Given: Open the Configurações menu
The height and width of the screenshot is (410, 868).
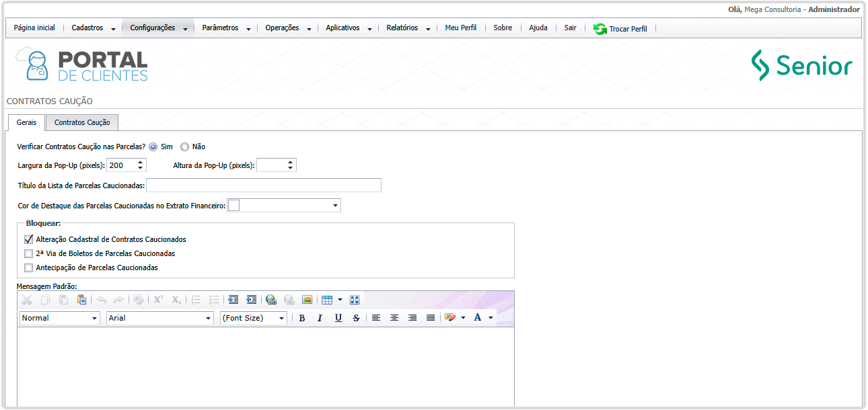Looking at the screenshot, I should coord(158,28).
